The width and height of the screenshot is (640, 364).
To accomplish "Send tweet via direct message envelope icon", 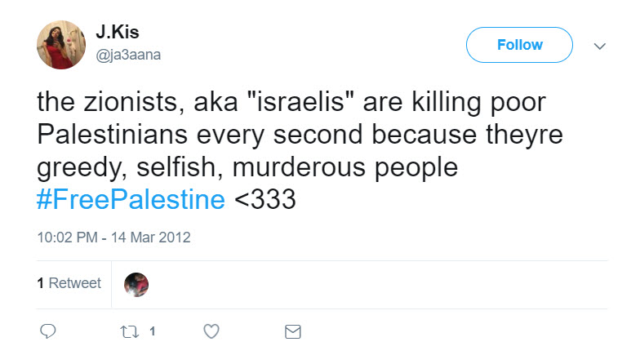I will coord(291,332).
